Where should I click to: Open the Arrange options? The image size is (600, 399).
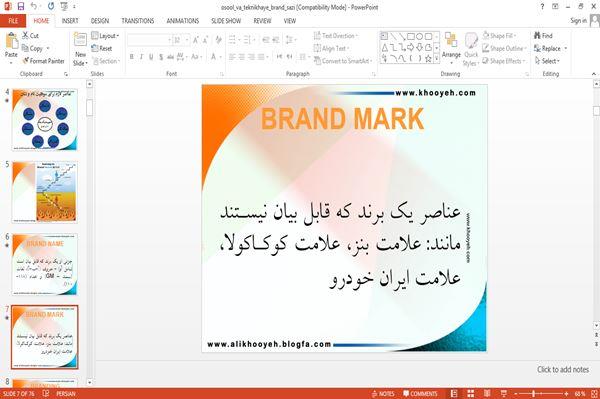pos(451,48)
